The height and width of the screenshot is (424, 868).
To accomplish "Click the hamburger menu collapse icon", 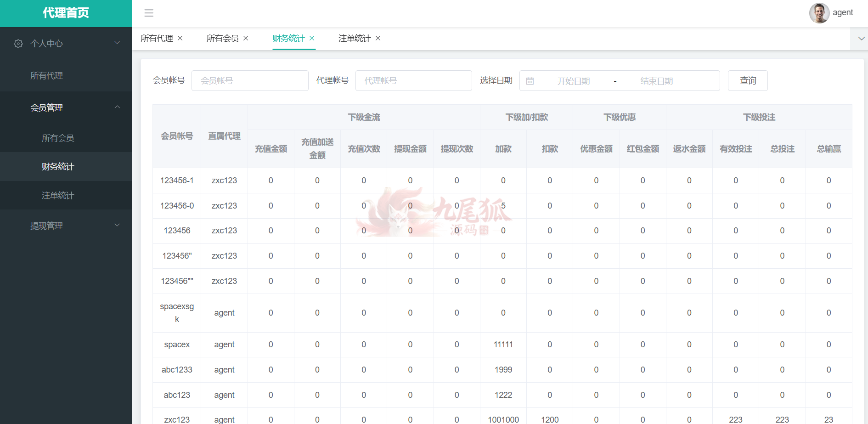I will click(149, 13).
